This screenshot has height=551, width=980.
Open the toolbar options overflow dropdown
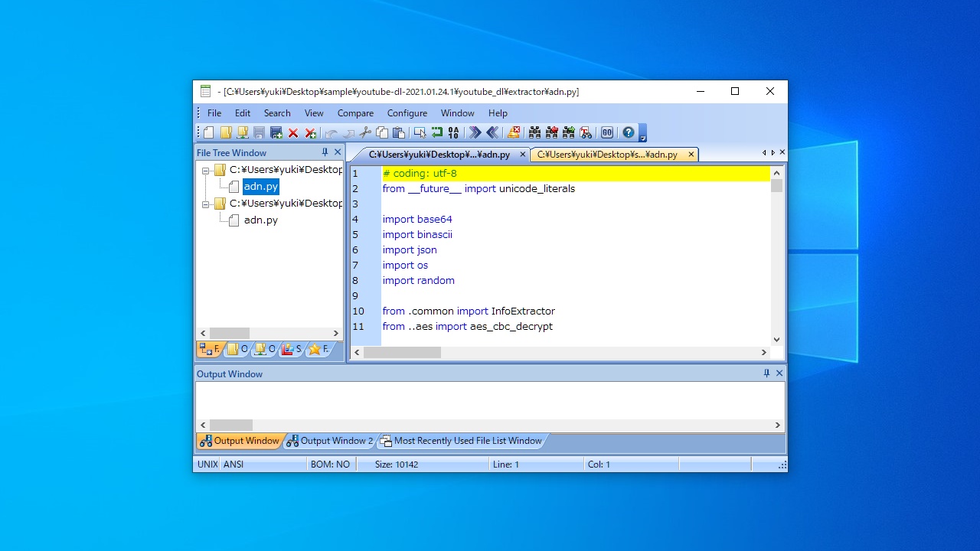coord(643,138)
